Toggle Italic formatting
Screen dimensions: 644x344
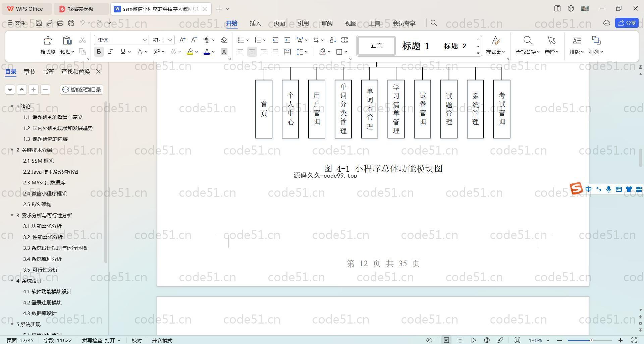point(110,52)
